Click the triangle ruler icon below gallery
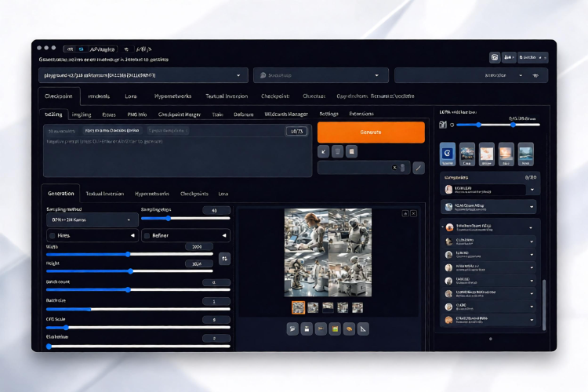The width and height of the screenshot is (588, 392). tap(363, 329)
